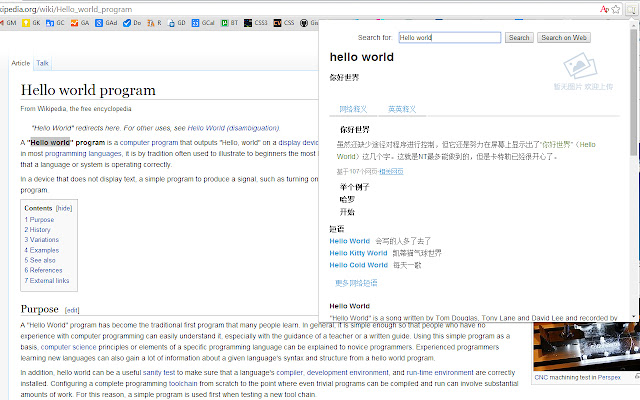Open the compiler link
640x400 pixels.
click(290, 373)
